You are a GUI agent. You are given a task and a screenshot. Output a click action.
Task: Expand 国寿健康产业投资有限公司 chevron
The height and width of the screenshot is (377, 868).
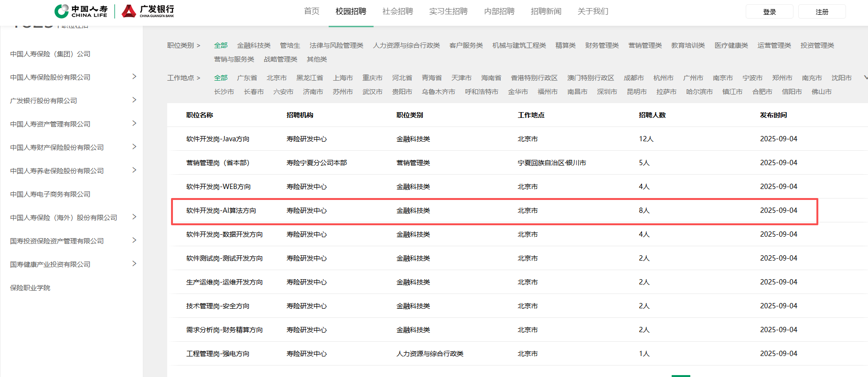(134, 263)
